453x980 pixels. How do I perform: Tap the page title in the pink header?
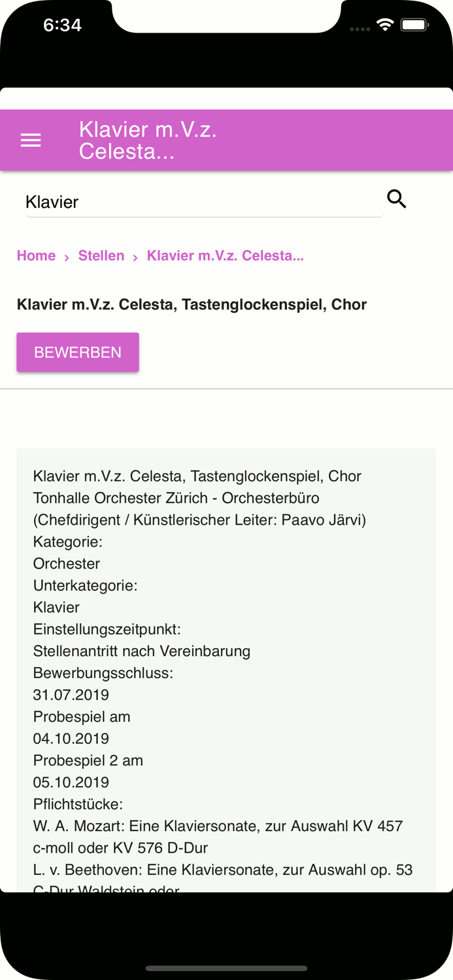pyautogui.click(x=148, y=140)
